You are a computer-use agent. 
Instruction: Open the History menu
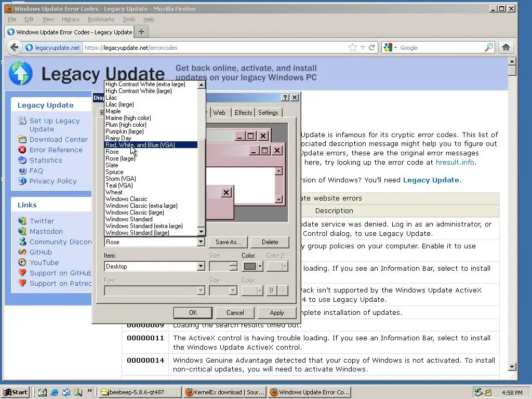(x=71, y=19)
